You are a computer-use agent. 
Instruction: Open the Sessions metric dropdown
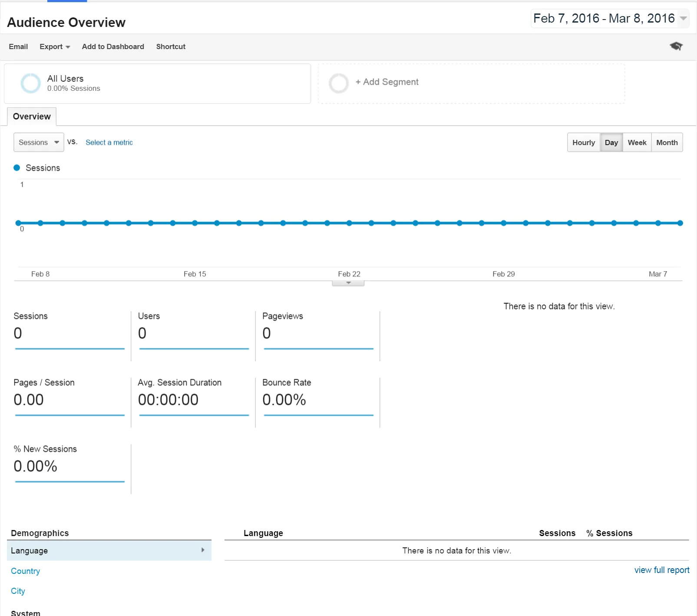pos(39,142)
